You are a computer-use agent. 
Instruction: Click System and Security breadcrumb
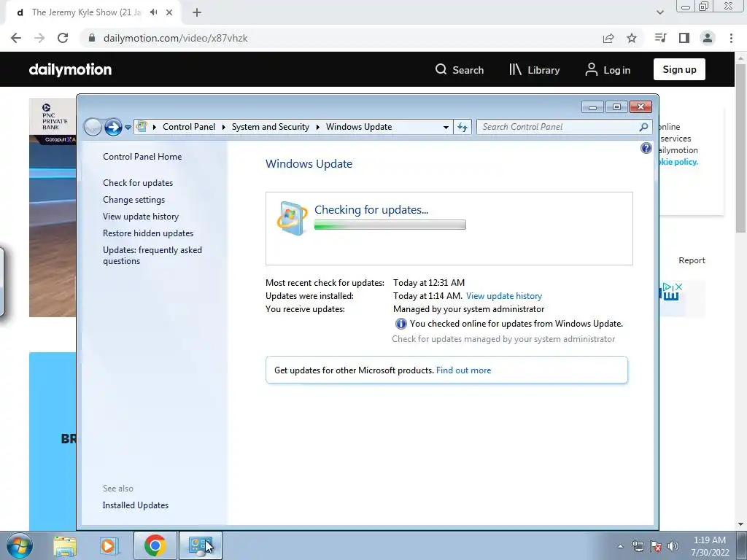coord(270,127)
